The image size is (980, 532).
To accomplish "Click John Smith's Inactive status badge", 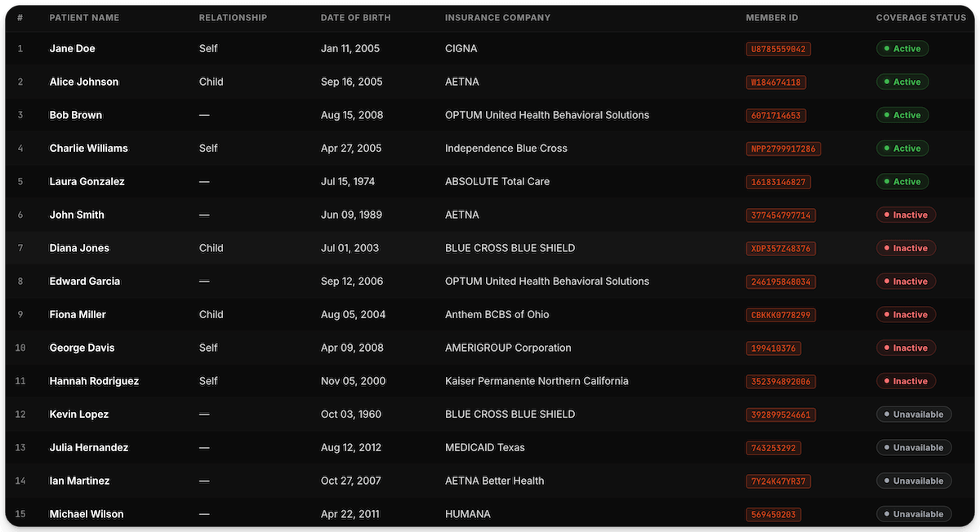I will tap(906, 215).
